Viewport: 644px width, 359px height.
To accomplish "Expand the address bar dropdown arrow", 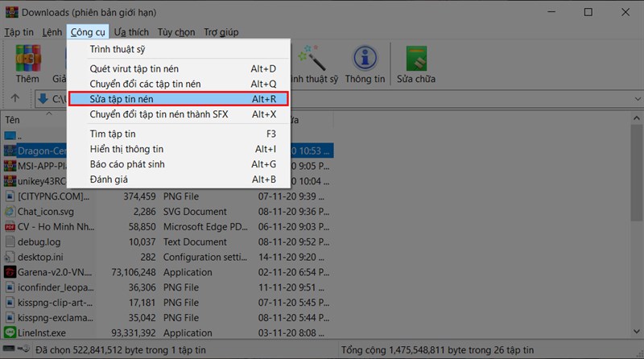I will coord(638,99).
